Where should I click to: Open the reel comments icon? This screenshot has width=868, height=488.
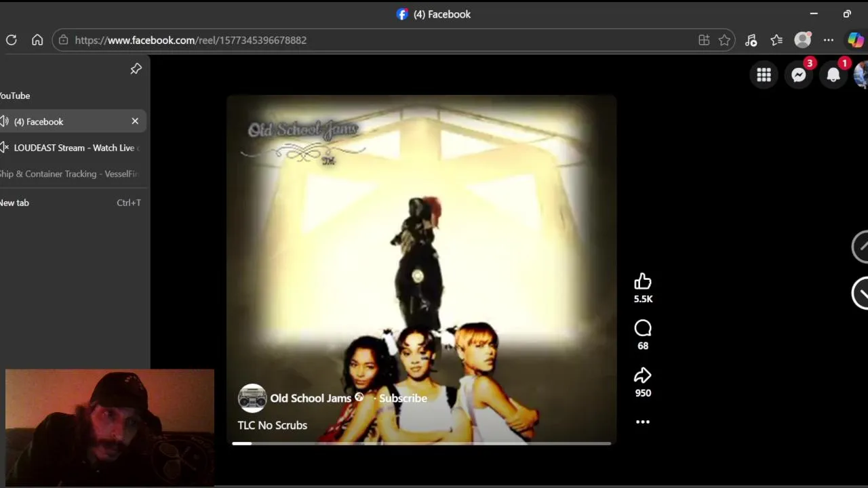click(x=643, y=329)
